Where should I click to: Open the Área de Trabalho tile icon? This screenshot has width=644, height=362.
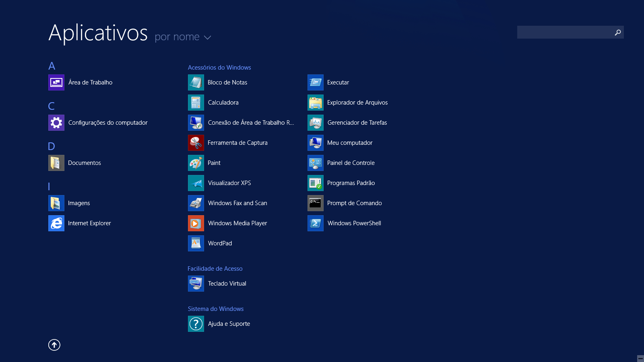coord(56,82)
